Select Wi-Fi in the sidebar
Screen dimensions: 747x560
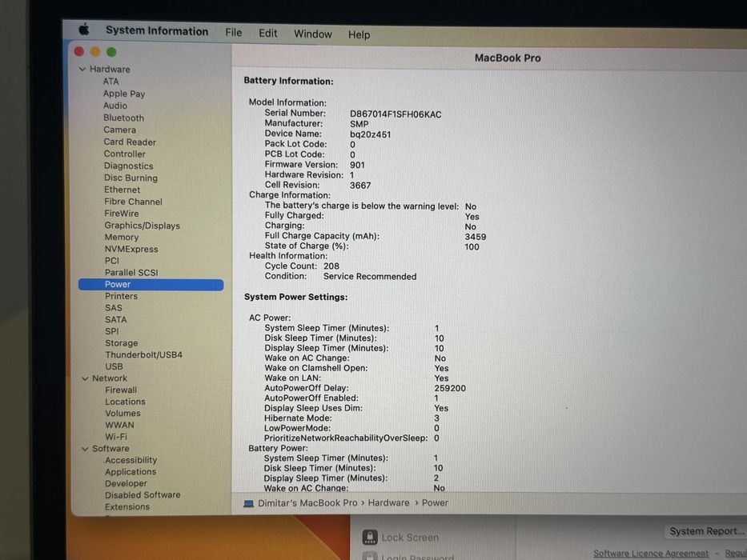click(x=116, y=437)
